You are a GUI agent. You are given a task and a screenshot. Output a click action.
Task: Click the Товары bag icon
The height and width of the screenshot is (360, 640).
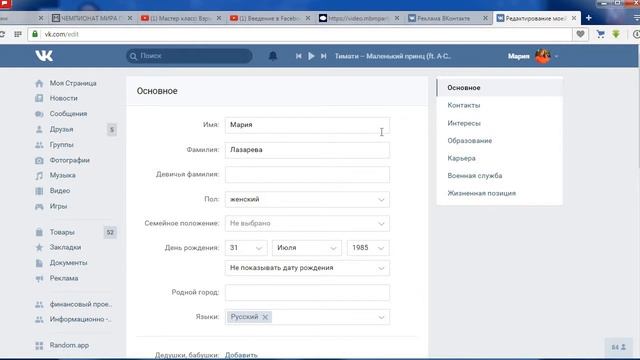39,232
